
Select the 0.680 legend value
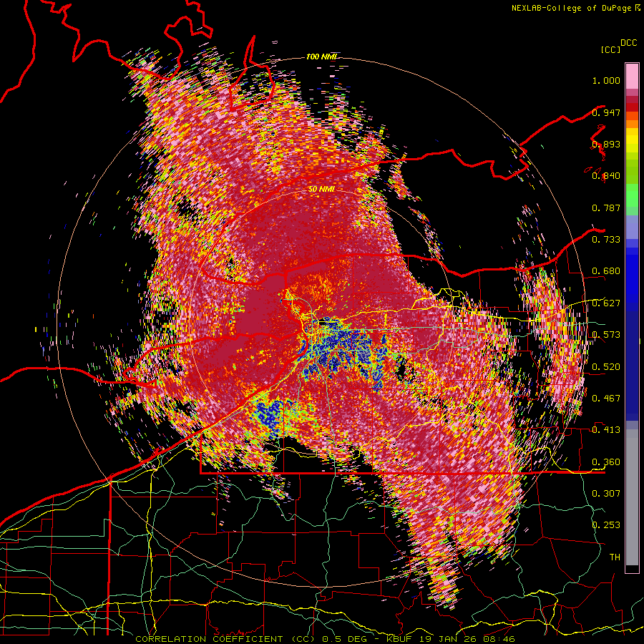[x=606, y=271]
